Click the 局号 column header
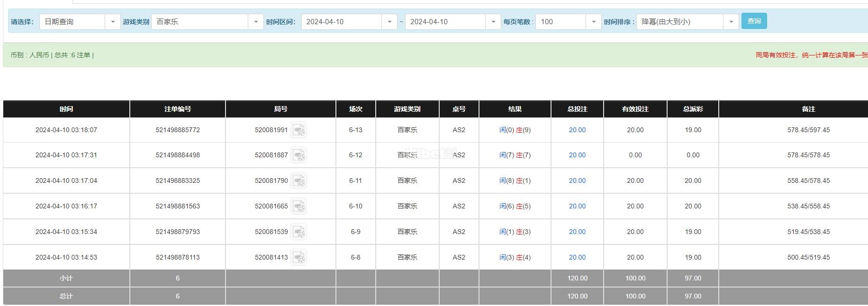The height and width of the screenshot is (306, 868). 280,109
